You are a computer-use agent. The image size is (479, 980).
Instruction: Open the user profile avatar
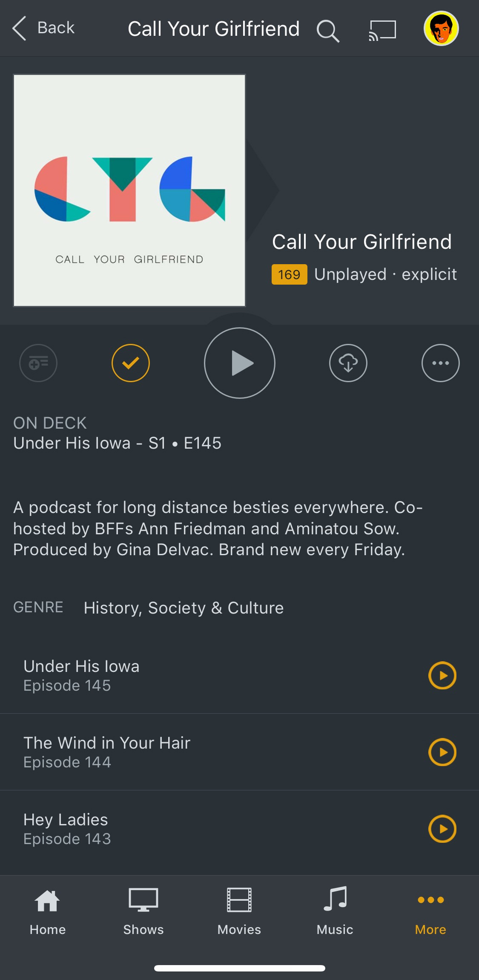pyautogui.click(x=441, y=29)
